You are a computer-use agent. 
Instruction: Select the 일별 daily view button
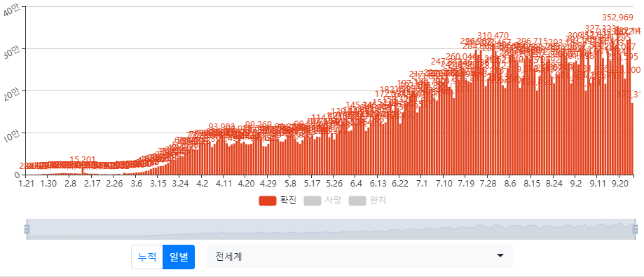[x=179, y=257]
